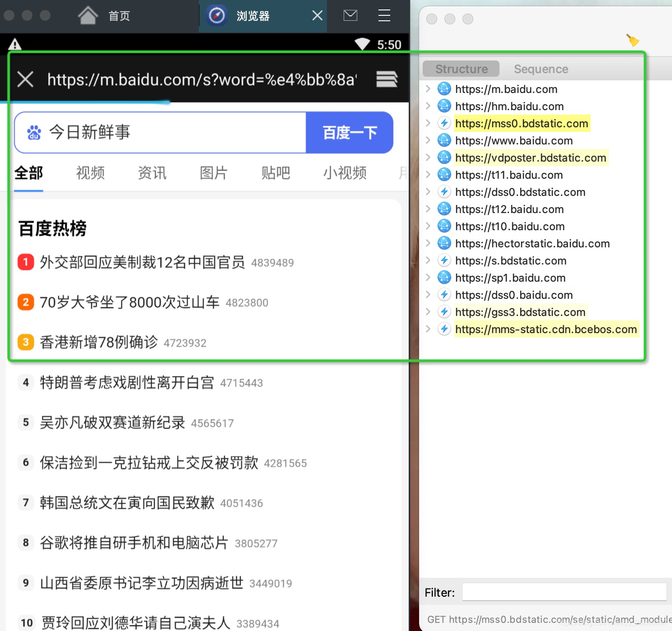Select the https://s.bdstatic.com host row
The height and width of the screenshot is (631, 672).
pyautogui.click(x=511, y=260)
